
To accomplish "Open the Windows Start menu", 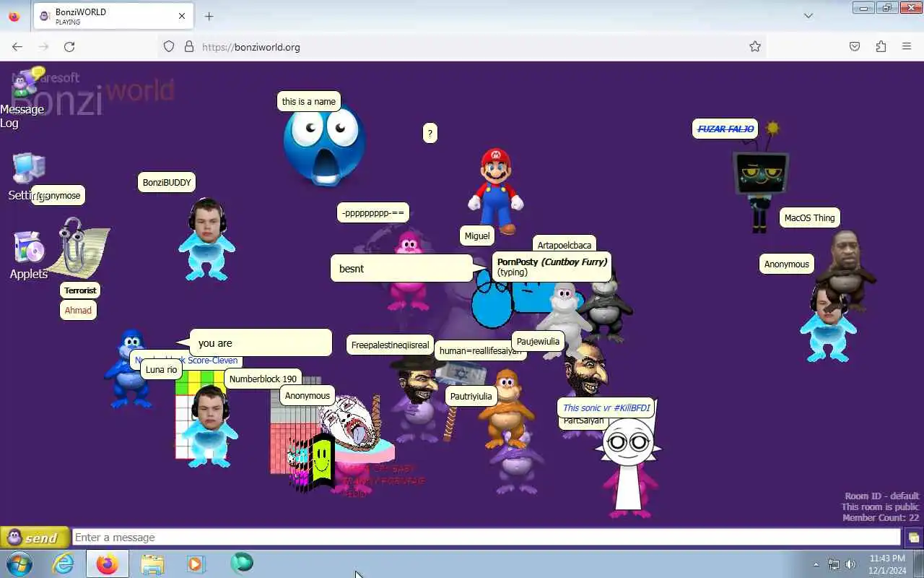I will tap(18, 564).
